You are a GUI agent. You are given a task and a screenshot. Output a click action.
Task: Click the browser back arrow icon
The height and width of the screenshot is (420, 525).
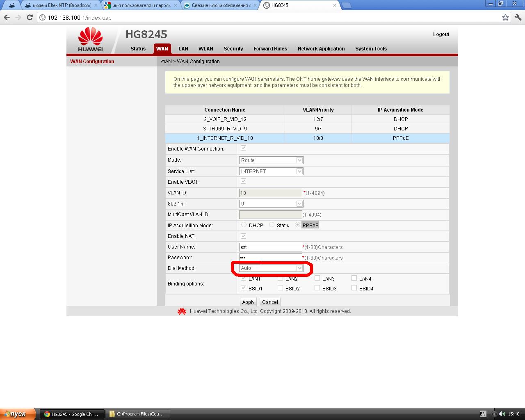point(7,18)
